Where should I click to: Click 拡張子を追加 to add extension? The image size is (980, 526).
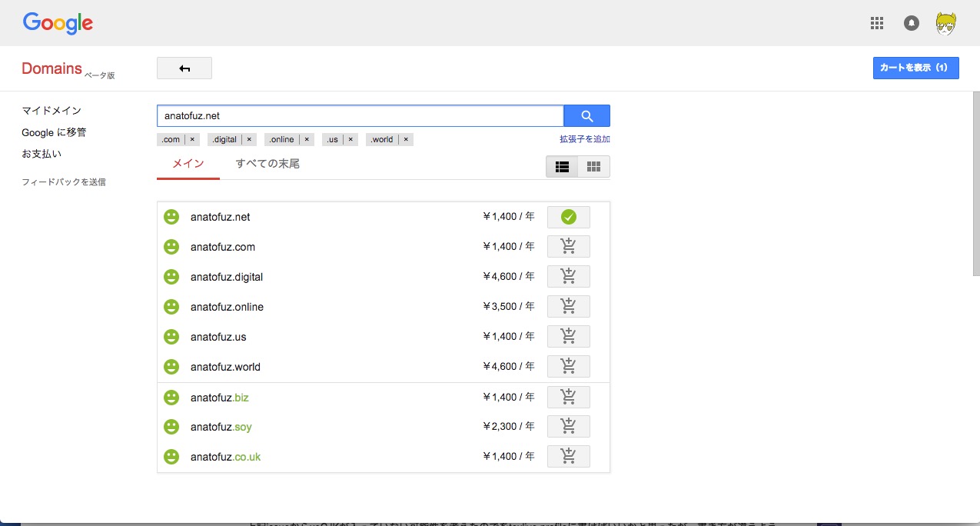[x=584, y=140]
